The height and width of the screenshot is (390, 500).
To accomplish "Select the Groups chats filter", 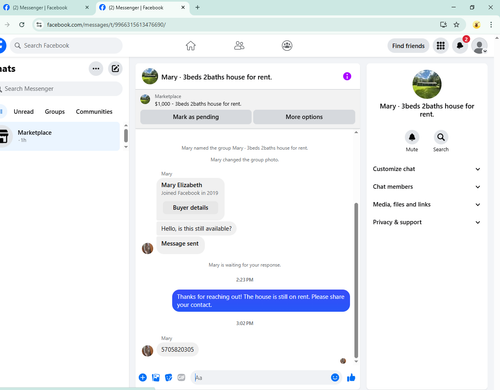I will pyautogui.click(x=55, y=112).
